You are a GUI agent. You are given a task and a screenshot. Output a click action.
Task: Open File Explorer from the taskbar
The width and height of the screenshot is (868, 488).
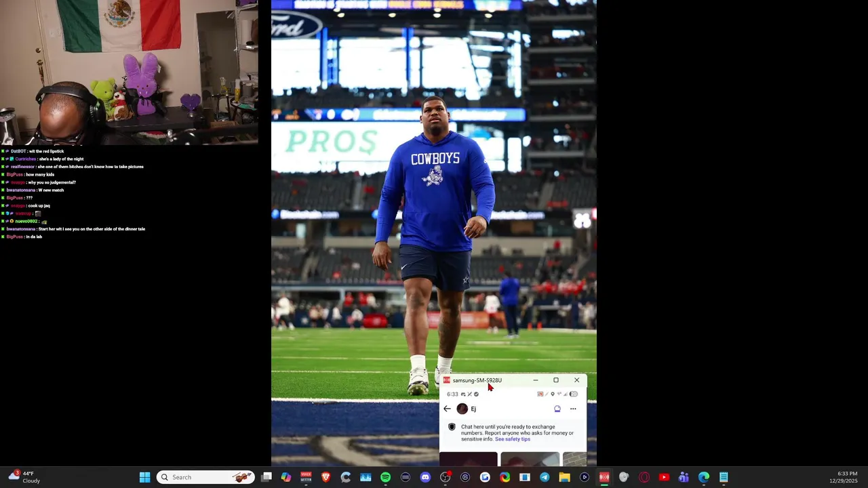[564, 477]
